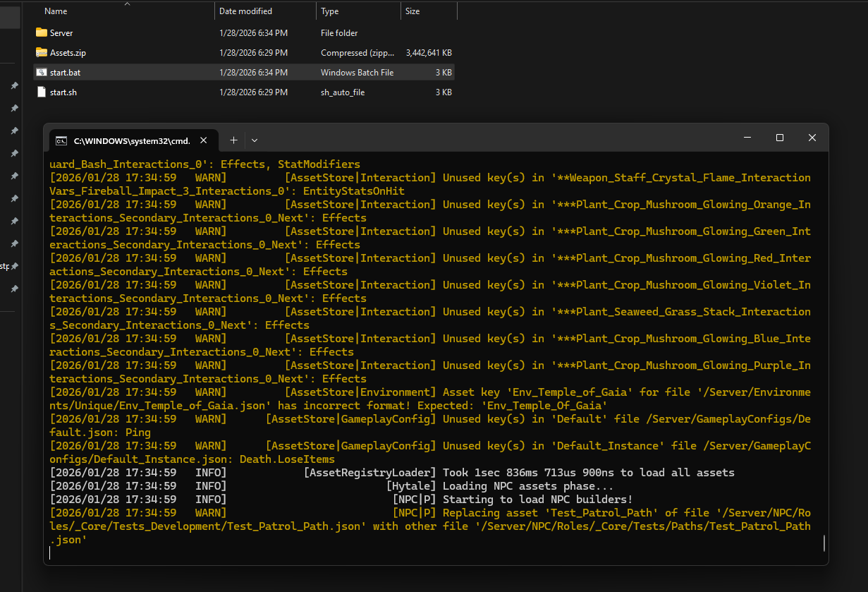Click the start.bat batch file icon

coord(42,72)
